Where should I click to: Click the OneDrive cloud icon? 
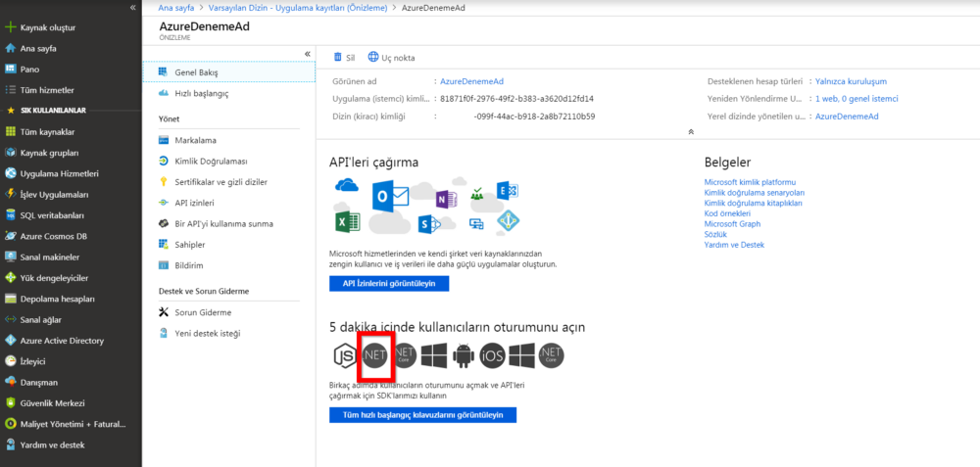pyautogui.click(x=347, y=185)
